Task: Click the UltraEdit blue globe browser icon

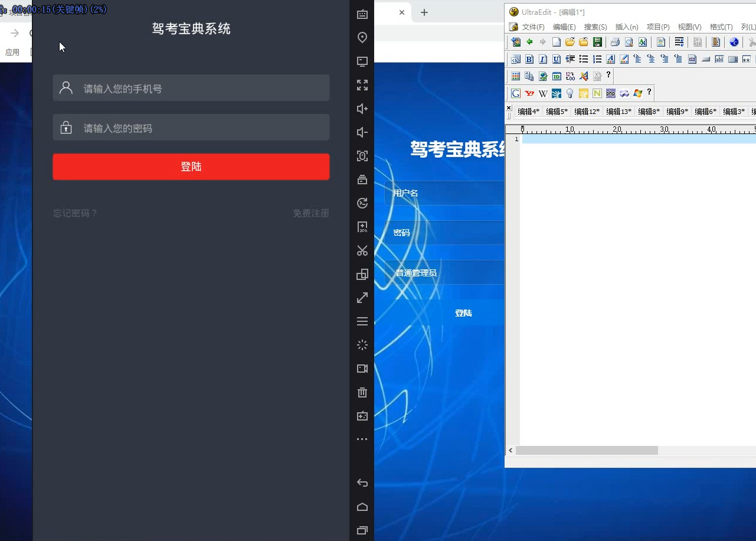Action: tap(734, 42)
